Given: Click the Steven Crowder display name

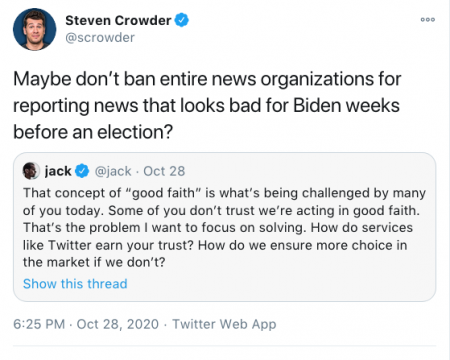Looking at the screenshot, I should coord(118,20).
